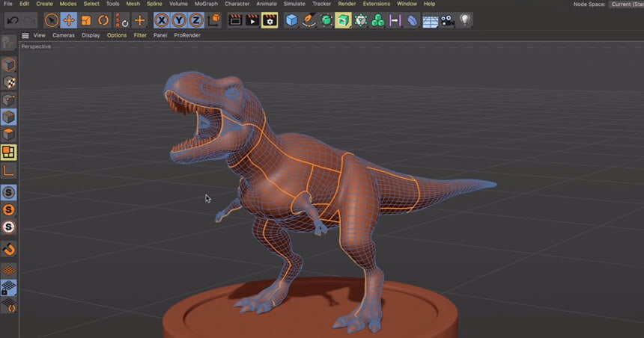Screen dimensions: 644x338
Task: Toggle the Y axis lock
Action: (179, 20)
